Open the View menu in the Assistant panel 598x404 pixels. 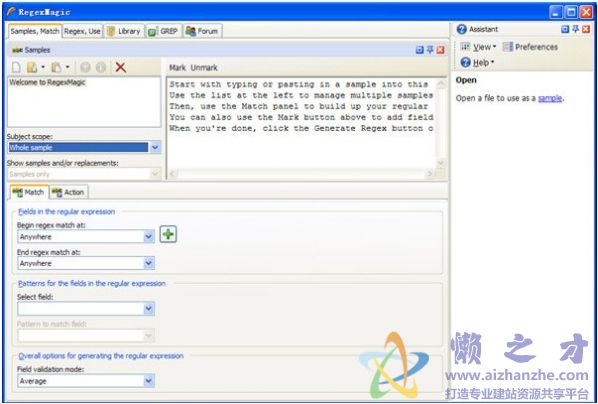478,47
